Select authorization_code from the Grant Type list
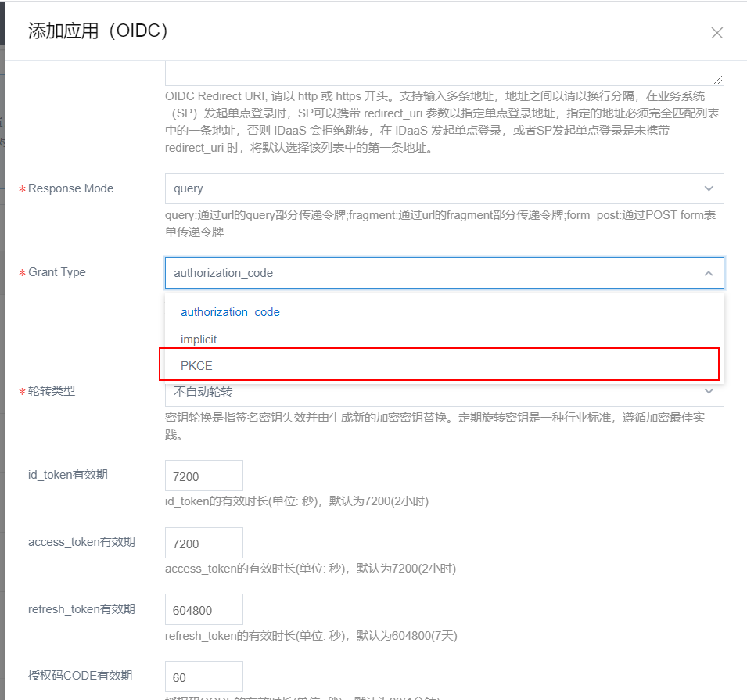The height and width of the screenshot is (700, 747). click(230, 312)
